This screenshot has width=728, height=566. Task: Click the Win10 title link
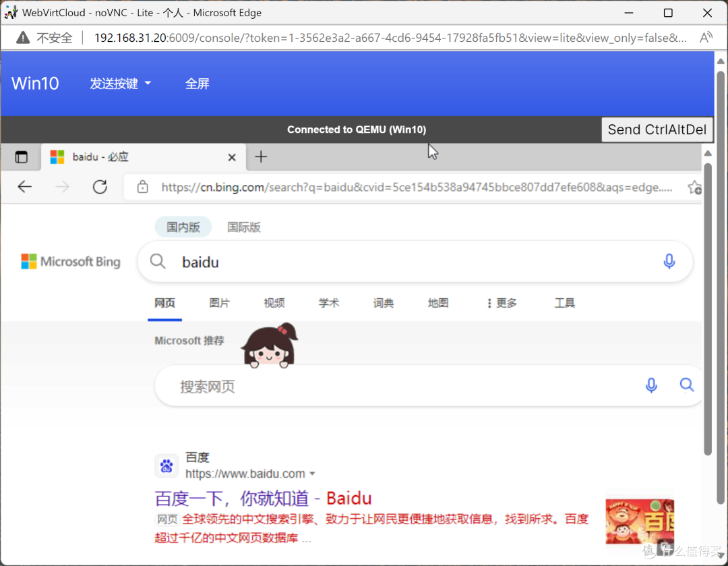pyautogui.click(x=35, y=84)
